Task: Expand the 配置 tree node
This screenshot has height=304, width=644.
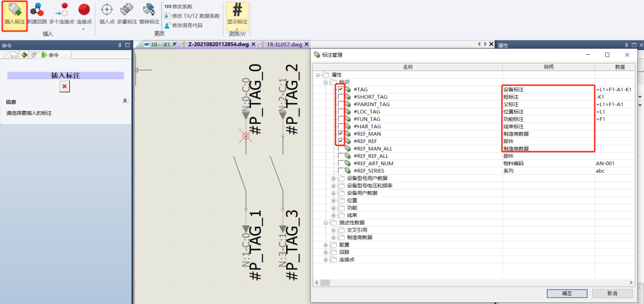Action: [326, 244]
